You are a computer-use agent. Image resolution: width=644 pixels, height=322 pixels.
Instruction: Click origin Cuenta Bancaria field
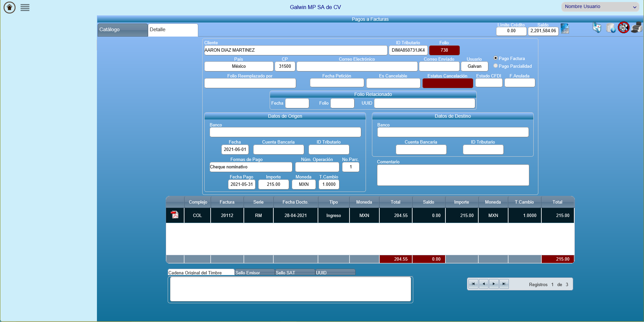point(279,150)
